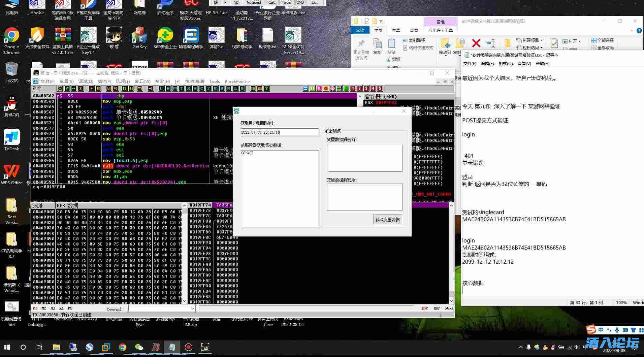Expand the 新建项目 dropdown in ribbon
The image size is (644, 357).
[x=542, y=40]
